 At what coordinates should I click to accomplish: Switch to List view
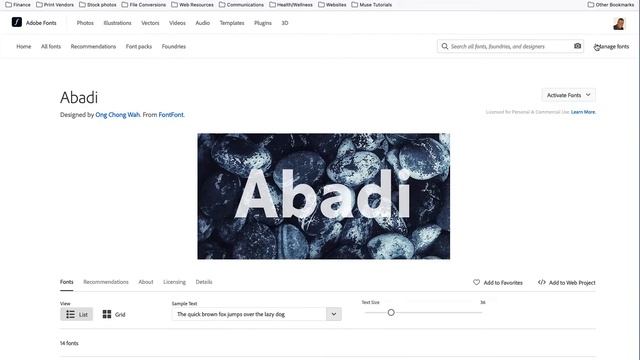pos(77,314)
